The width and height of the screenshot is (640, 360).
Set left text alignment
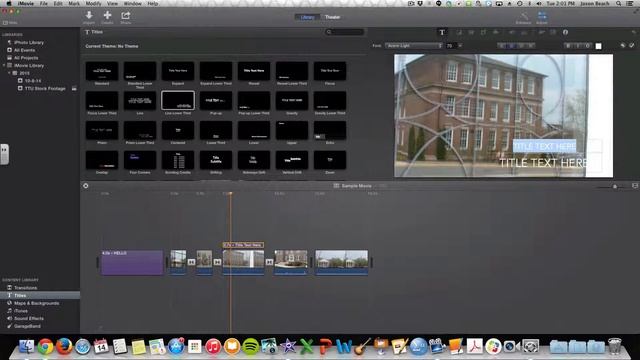pyautogui.click(x=502, y=46)
